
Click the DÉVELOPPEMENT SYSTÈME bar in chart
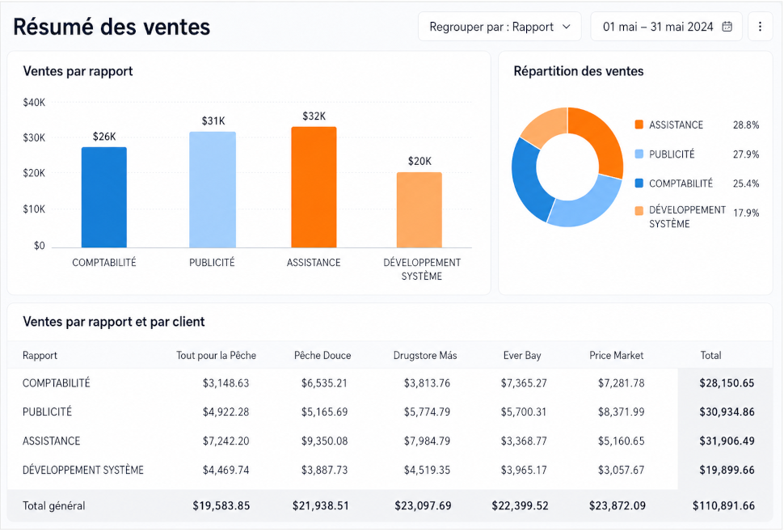coord(419,210)
